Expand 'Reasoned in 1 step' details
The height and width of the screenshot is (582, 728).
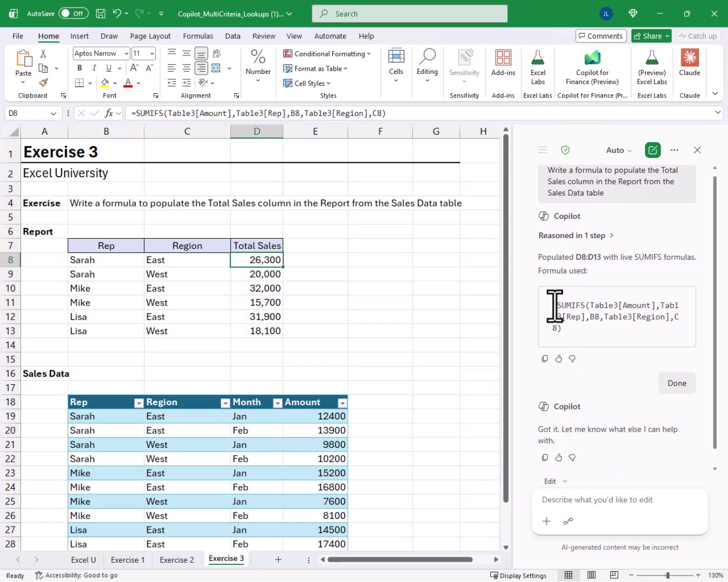tap(576, 235)
